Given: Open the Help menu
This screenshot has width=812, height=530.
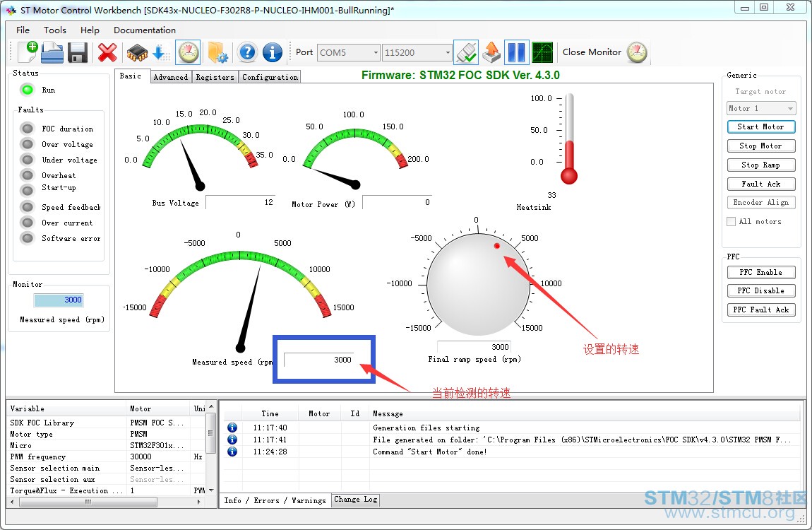Looking at the screenshot, I should pos(90,30).
